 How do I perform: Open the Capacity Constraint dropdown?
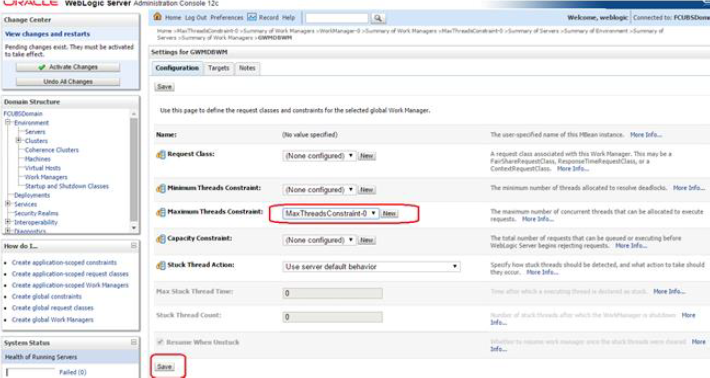pyautogui.click(x=319, y=240)
